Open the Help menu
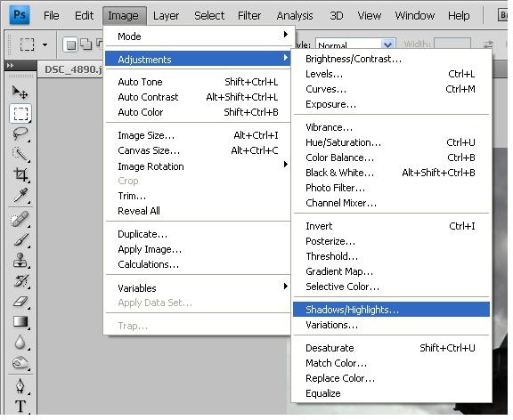 459,15
